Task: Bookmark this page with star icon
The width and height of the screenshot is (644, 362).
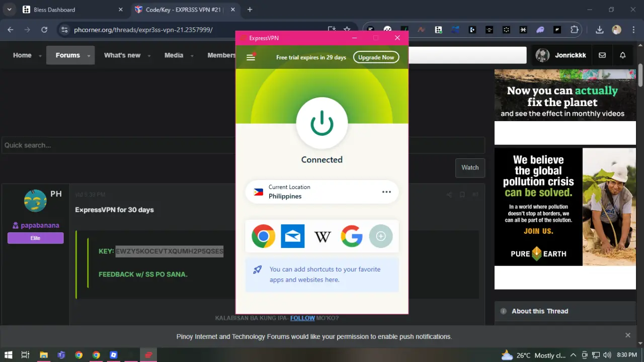Action: (x=347, y=30)
